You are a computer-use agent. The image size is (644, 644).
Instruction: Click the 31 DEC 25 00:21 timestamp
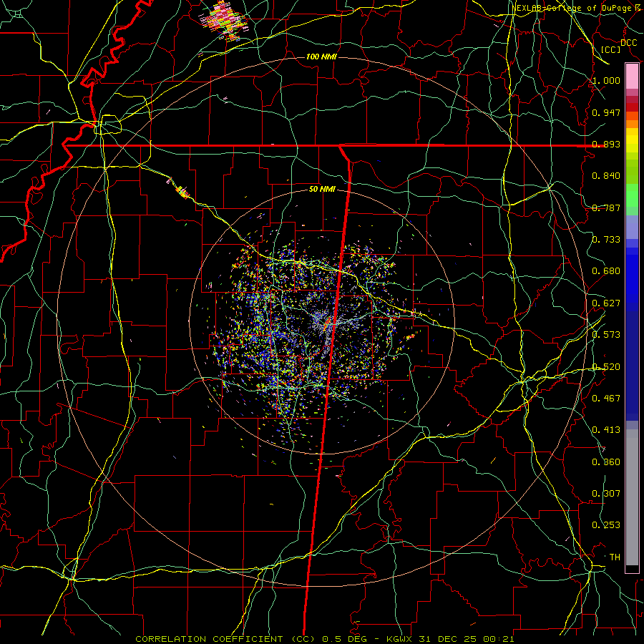pos(467,639)
